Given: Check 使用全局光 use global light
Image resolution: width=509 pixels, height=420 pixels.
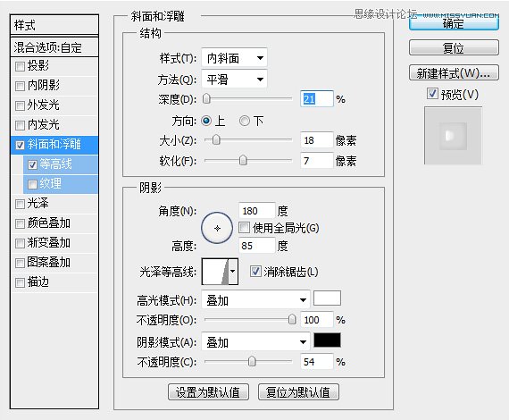Looking at the screenshot, I should click(244, 227).
